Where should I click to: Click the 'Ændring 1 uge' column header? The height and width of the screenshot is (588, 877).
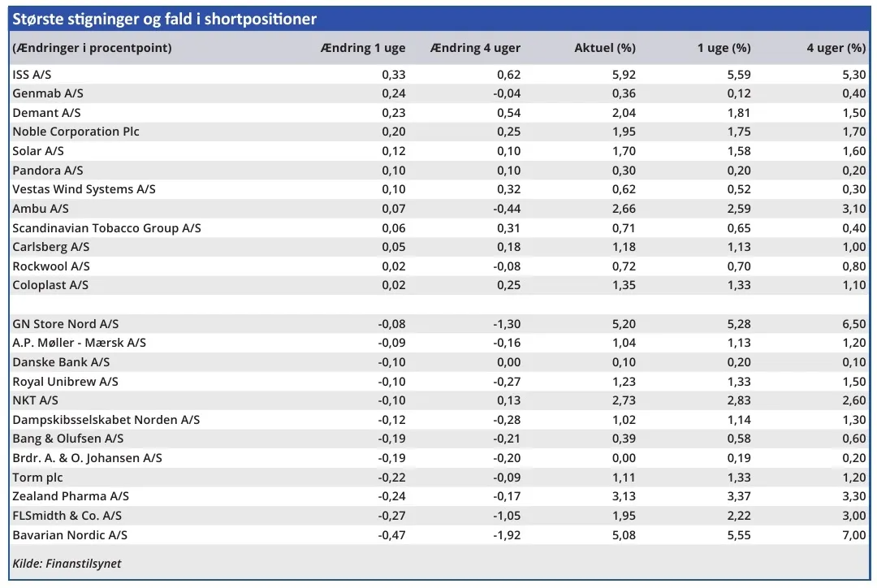tap(363, 48)
